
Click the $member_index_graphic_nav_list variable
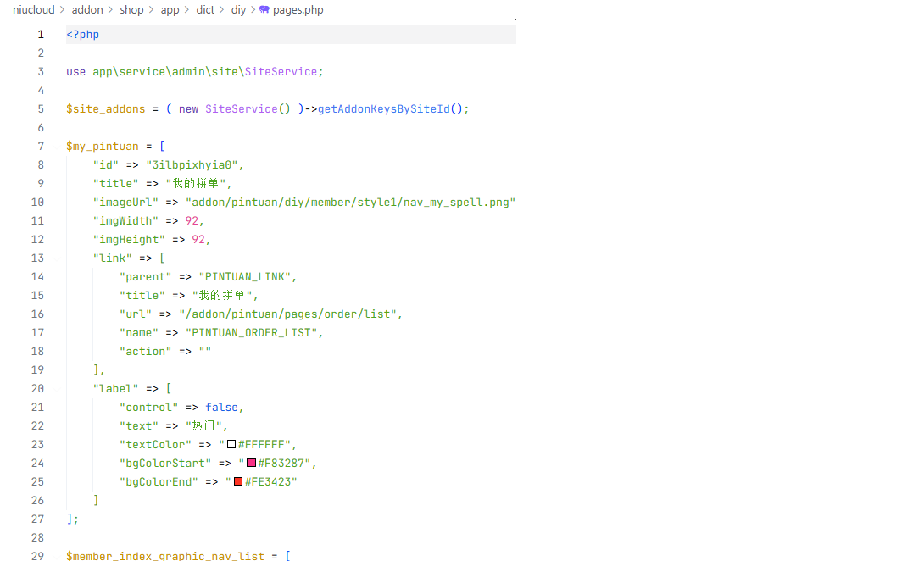pos(166,556)
